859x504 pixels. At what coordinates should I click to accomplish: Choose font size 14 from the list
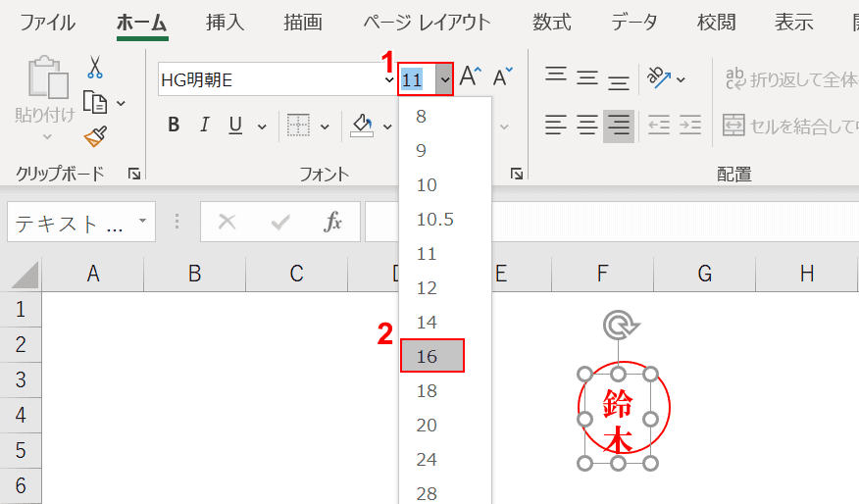tap(445, 323)
